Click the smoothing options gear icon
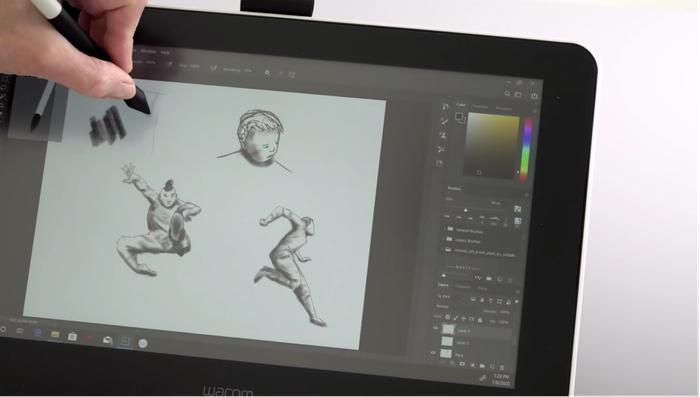The image size is (700, 397). (267, 73)
